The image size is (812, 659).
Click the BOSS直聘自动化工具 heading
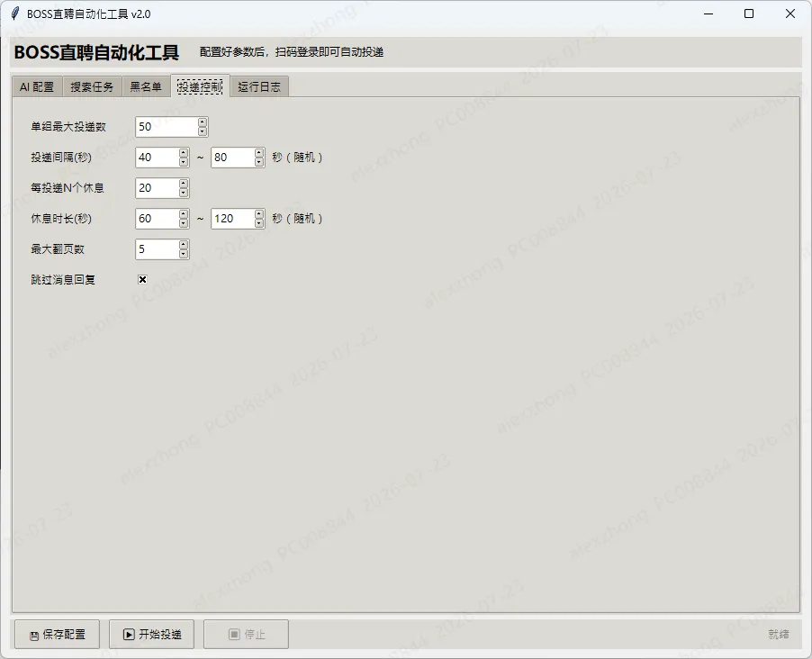(96, 52)
